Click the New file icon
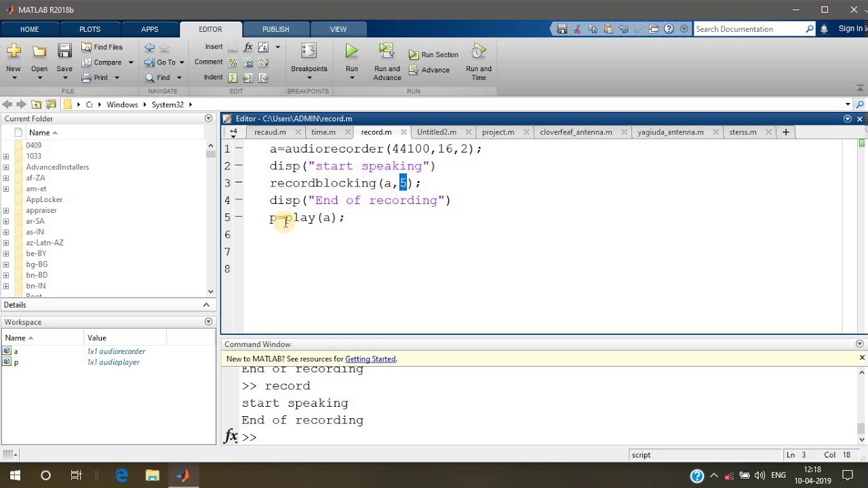 click(x=14, y=52)
